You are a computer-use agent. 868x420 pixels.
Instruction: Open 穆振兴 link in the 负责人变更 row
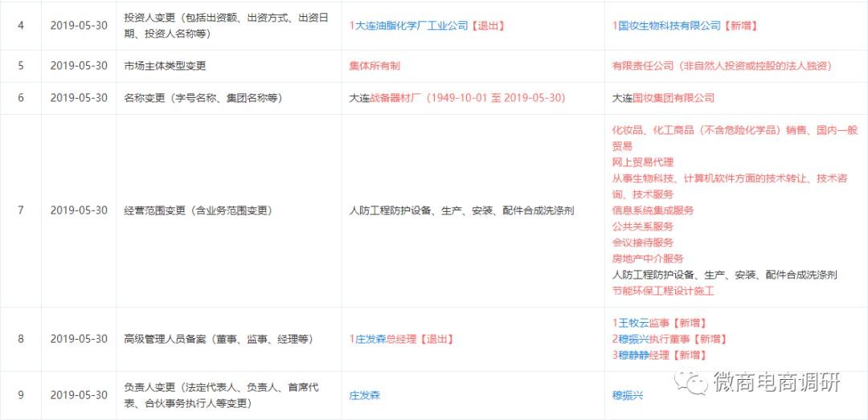628,396
